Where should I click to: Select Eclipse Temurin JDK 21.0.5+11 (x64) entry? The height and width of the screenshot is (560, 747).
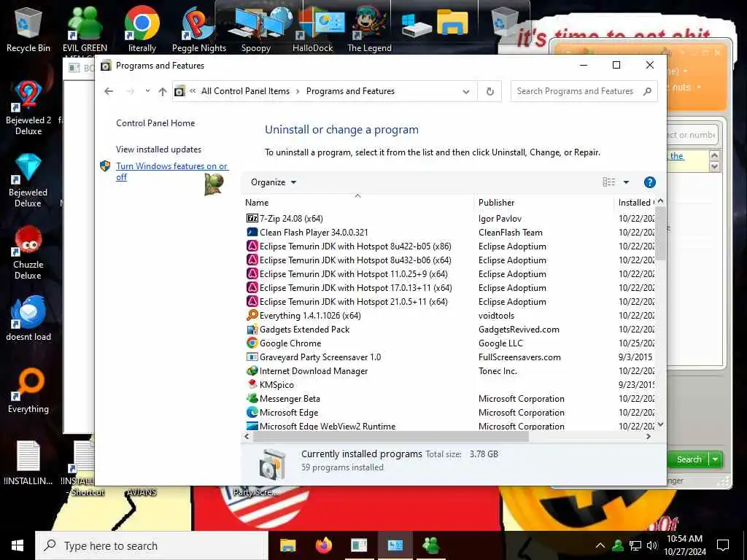click(347, 302)
